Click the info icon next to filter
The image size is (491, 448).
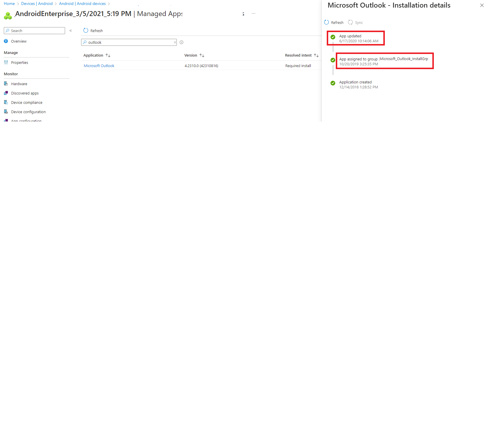181,42
